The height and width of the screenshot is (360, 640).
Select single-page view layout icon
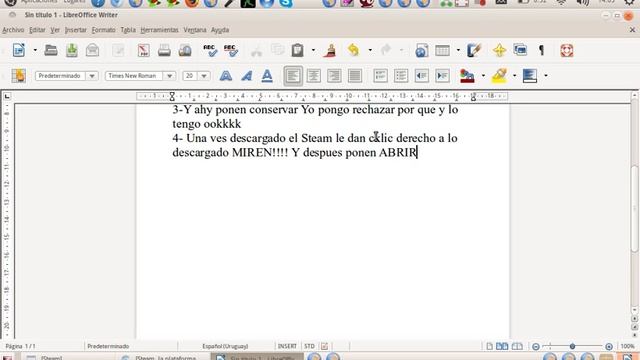489,346
